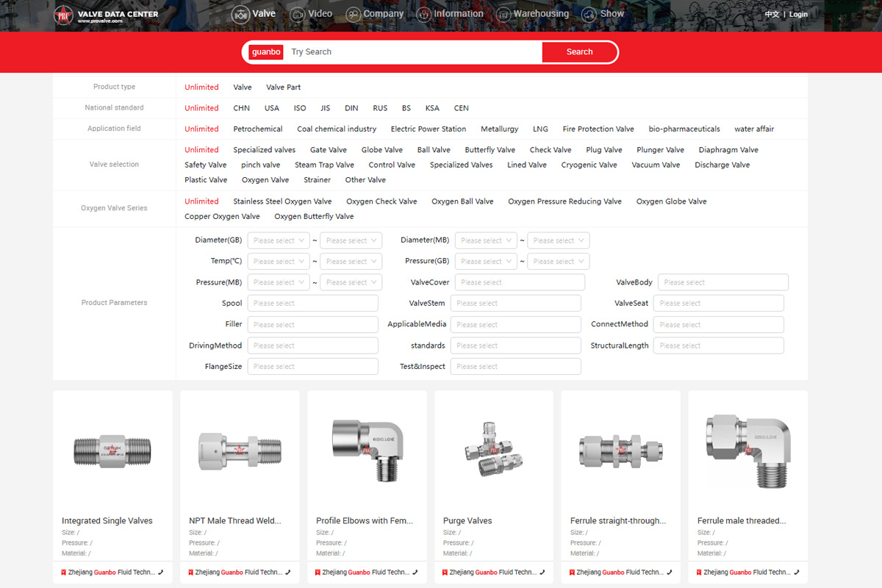This screenshot has height=588, width=882.
Task: Click the Warehousing nav icon
Action: tap(503, 14)
